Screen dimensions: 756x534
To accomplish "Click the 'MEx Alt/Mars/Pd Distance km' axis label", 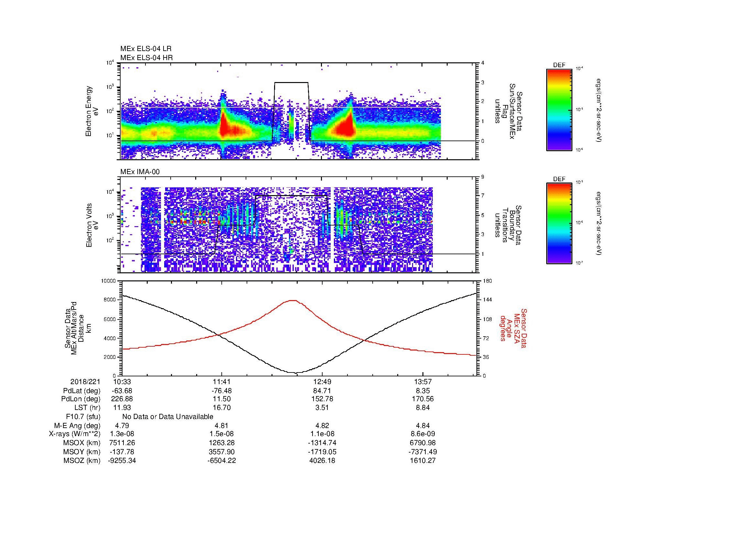I will click(78, 328).
